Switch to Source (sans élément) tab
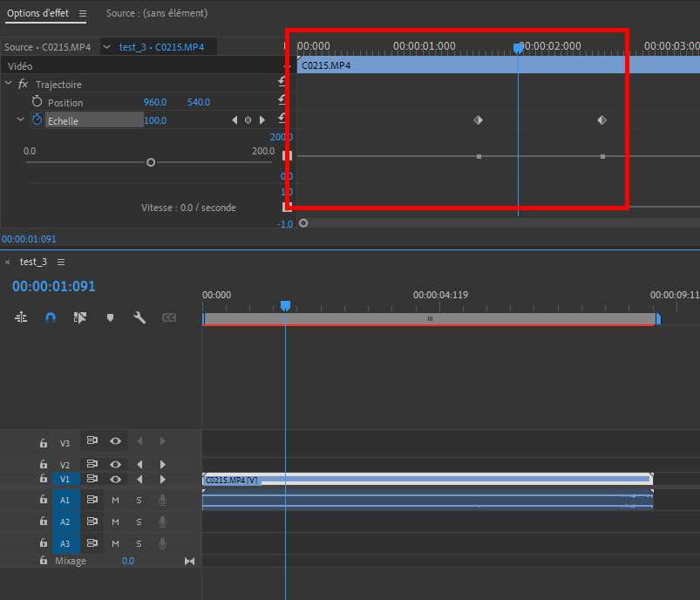The height and width of the screenshot is (600, 700). pos(157,13)
